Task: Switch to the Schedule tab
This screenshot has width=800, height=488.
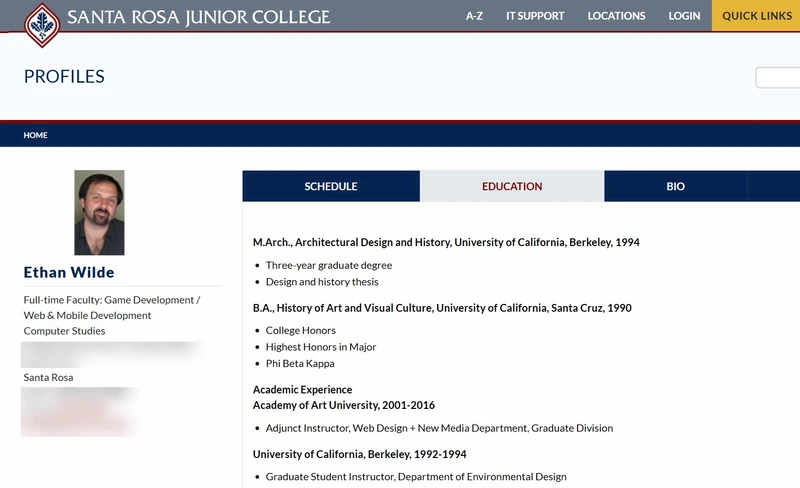Action: click(x=331, y=186)
